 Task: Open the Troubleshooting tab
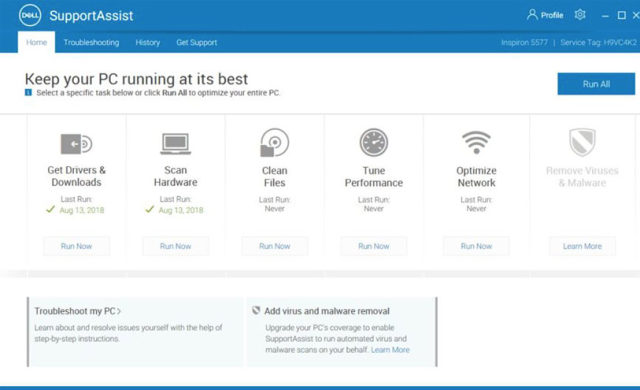[91, 42]
